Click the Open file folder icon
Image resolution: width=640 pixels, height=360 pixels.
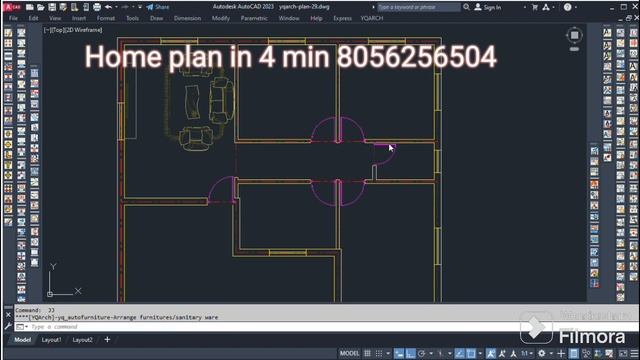(41, 7)
